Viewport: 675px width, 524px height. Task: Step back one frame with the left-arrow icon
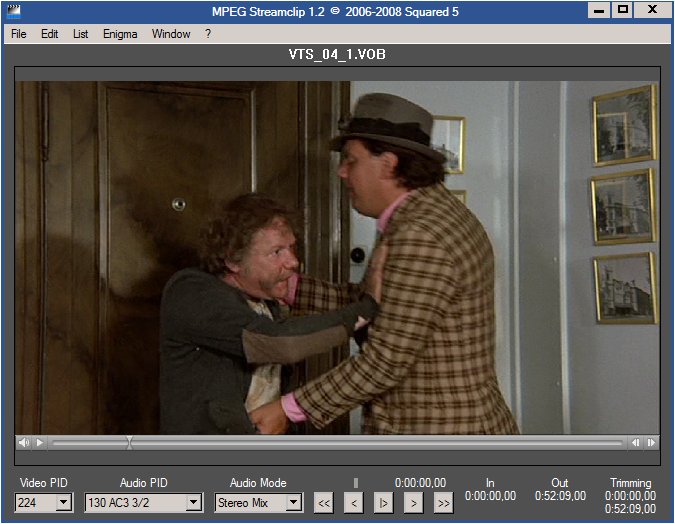click(635, 442)
